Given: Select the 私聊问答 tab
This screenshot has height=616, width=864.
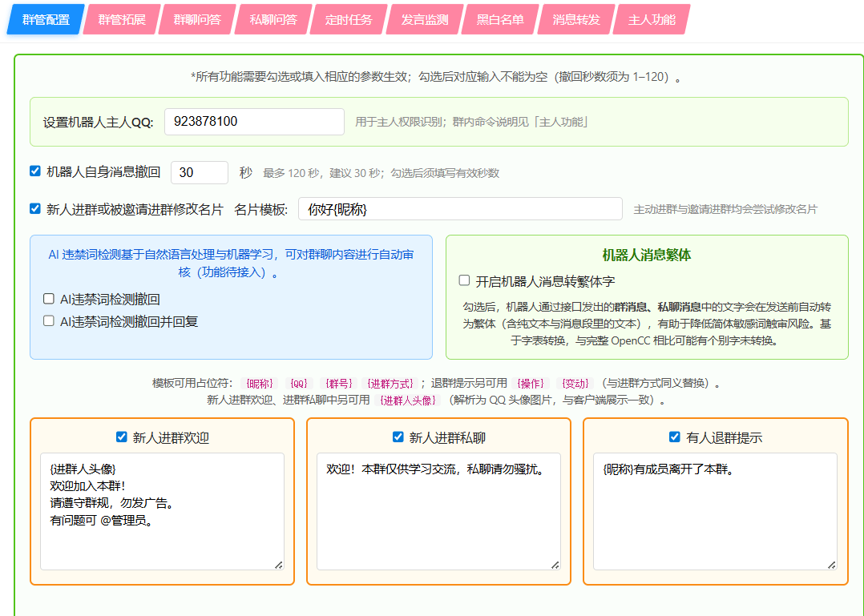Looking at the screenshot, I should coord(273,19).
